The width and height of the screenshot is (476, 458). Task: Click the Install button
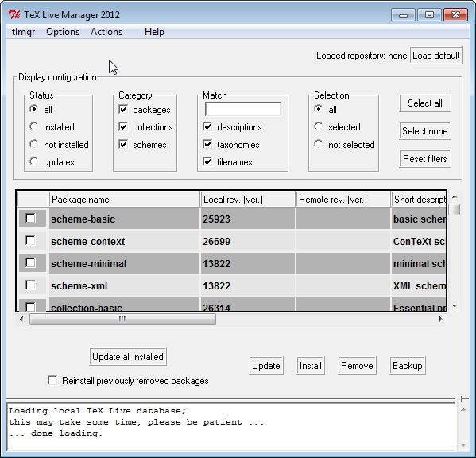[310, 366]
